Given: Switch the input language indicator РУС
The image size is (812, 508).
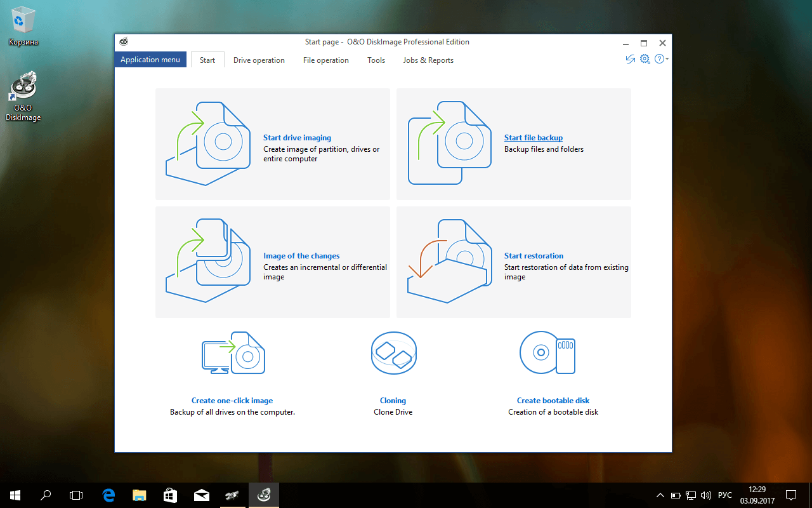Looking at the screenshot, I should (725, 495).
